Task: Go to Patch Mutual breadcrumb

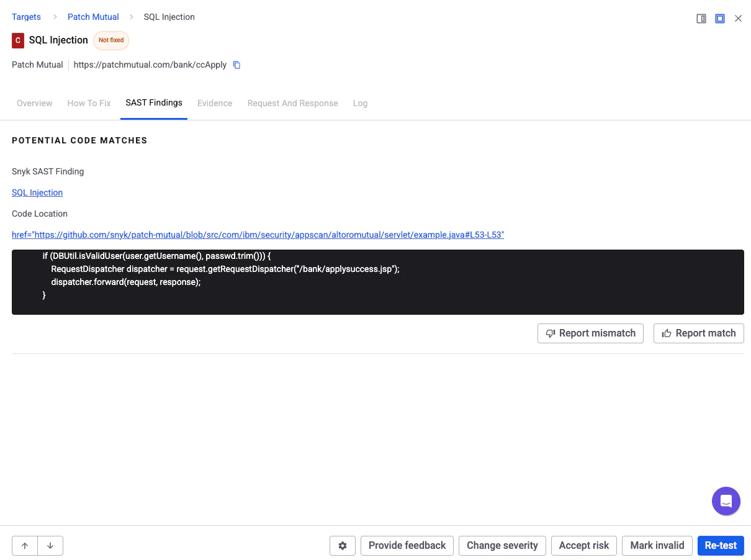Action: (x=93, y=17)
